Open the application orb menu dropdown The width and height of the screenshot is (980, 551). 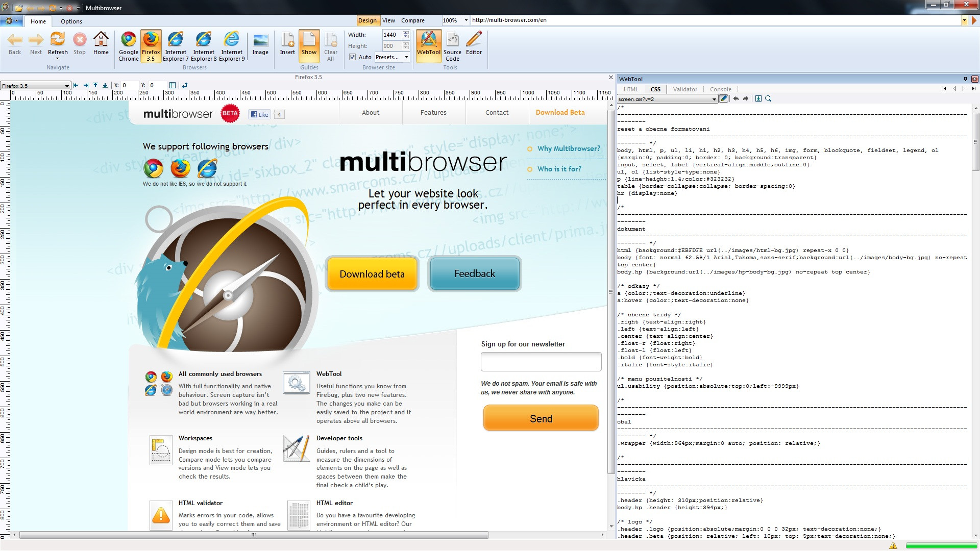(11, 21)
